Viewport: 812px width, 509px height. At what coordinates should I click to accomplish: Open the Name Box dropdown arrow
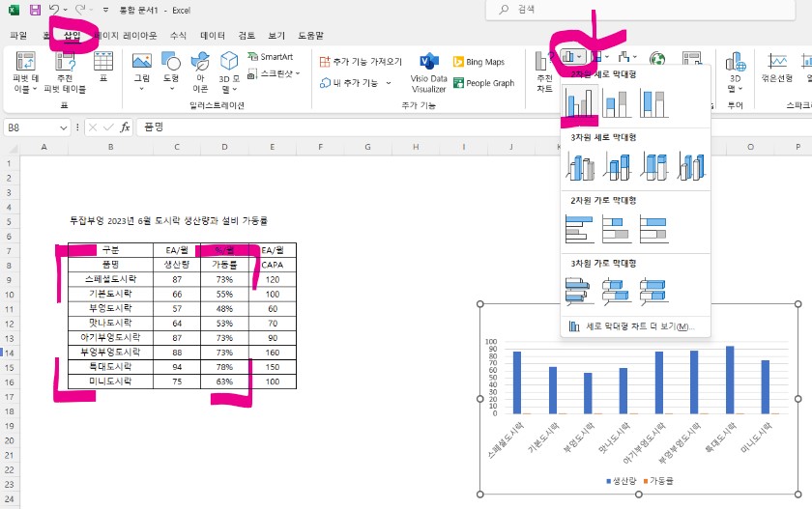[x=63, y=127]
